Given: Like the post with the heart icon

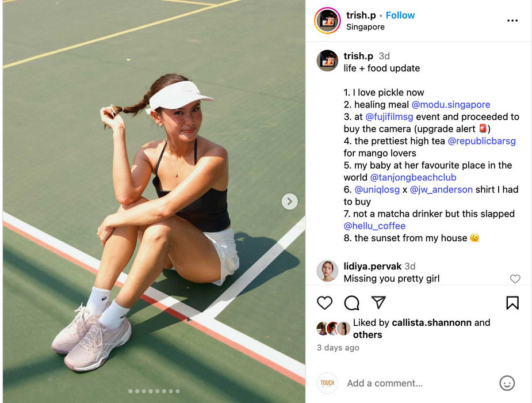Looking at the screenshot, I should 324,302.
